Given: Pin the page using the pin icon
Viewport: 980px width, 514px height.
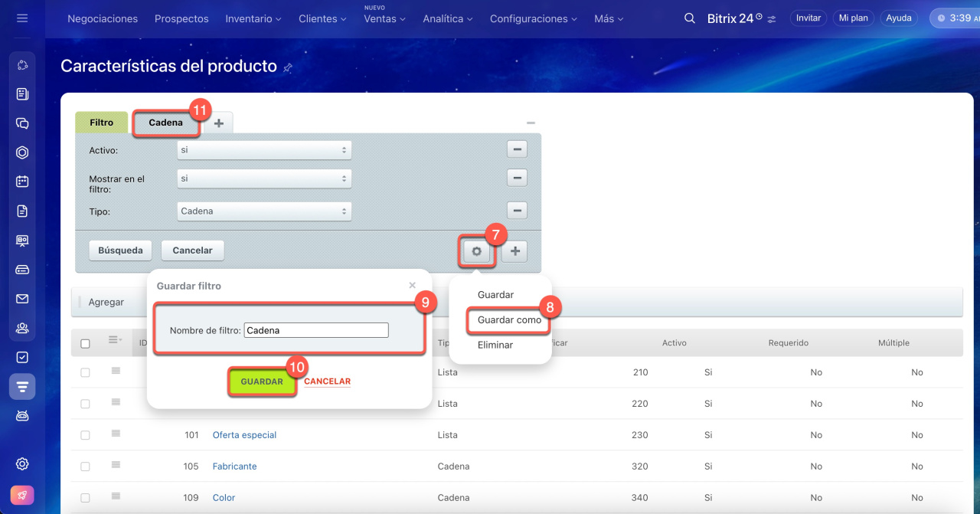Looking at the screenshot, I should (288, 67).
